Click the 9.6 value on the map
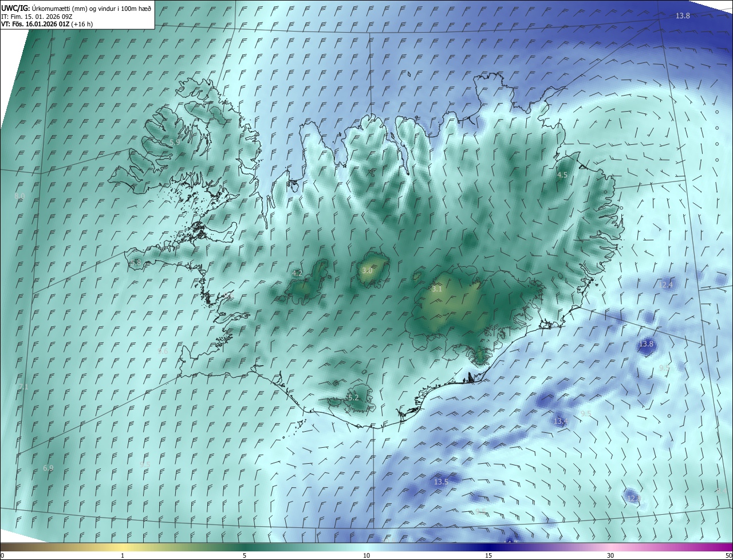This screenshot has width=733, height=560. point(163,352)
